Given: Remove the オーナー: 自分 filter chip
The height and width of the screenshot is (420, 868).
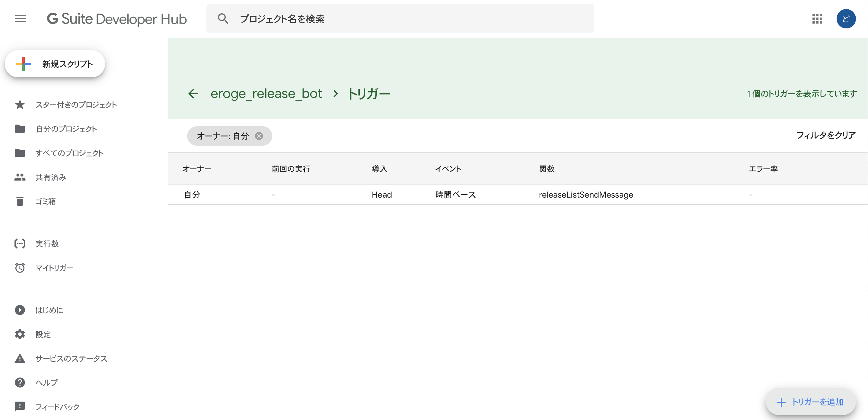Looking at the screenshot, I should pos(259,136).
